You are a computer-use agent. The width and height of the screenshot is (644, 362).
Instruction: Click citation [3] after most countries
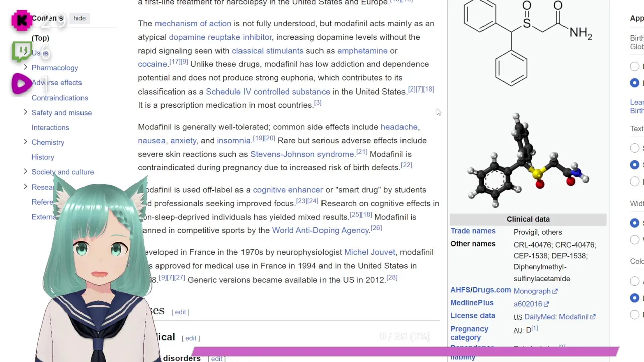click(318, 103)
